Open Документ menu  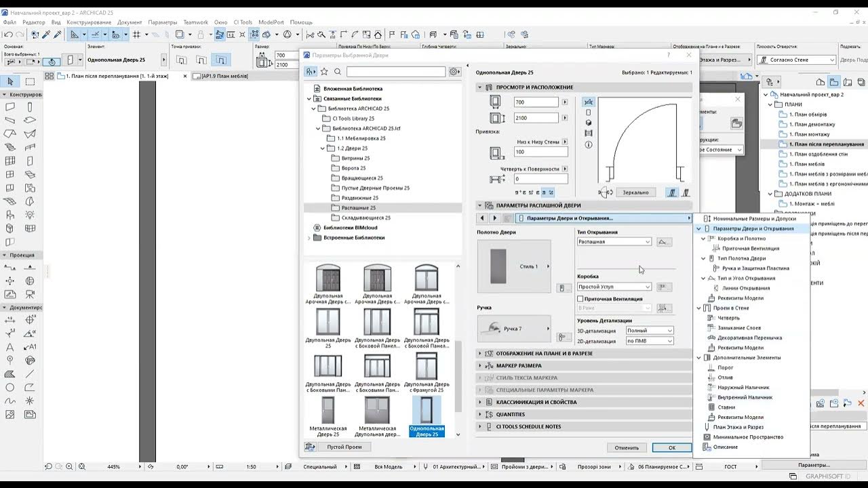pos(130,22)
